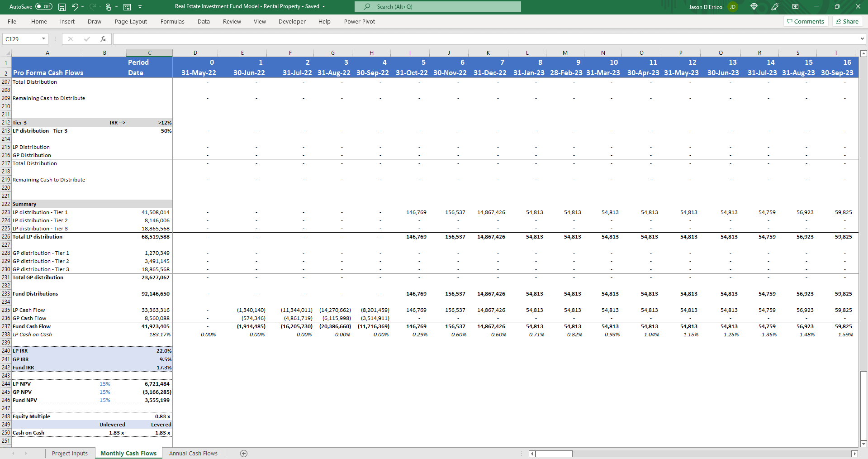Expand the formula bar chevron
The width and height of the screenshot is (868, 459).
(x=862, y=39)
